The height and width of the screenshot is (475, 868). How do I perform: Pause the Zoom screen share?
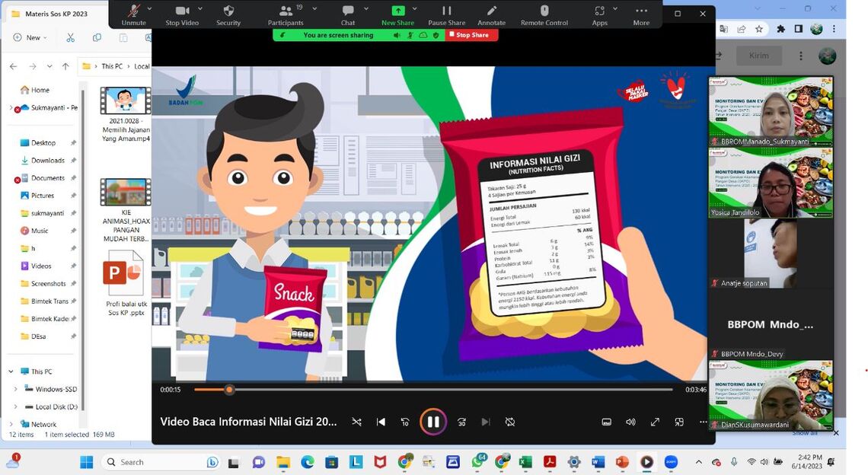tap(446, 14)
